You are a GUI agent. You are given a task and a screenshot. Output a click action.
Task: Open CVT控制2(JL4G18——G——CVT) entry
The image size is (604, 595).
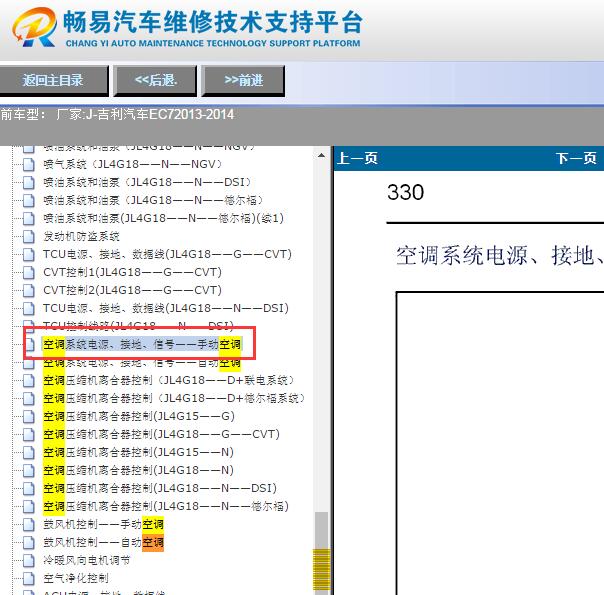coord(132,290)
